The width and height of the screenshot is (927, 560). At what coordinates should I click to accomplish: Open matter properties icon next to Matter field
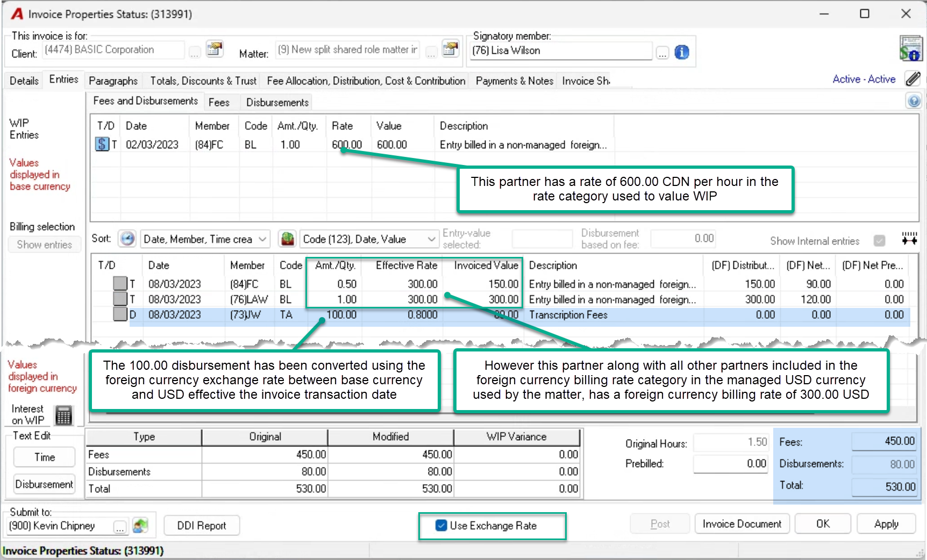click(451, 49)
